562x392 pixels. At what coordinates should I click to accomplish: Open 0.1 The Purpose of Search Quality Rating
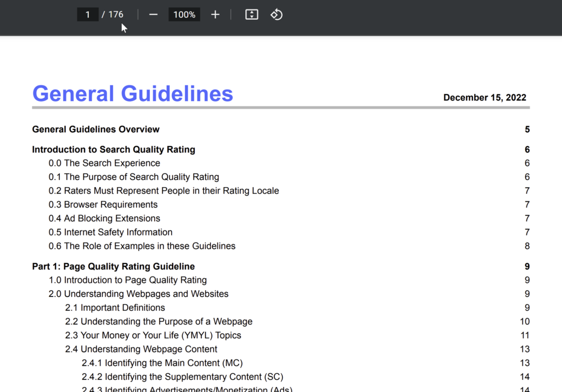134,177
